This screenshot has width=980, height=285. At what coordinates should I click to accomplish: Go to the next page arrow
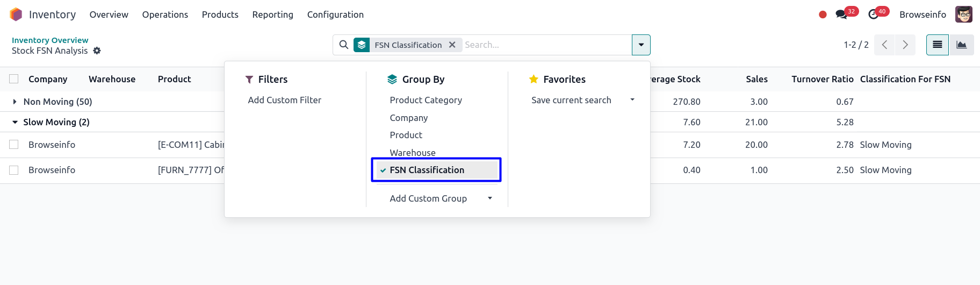click(x=905, y=45)
